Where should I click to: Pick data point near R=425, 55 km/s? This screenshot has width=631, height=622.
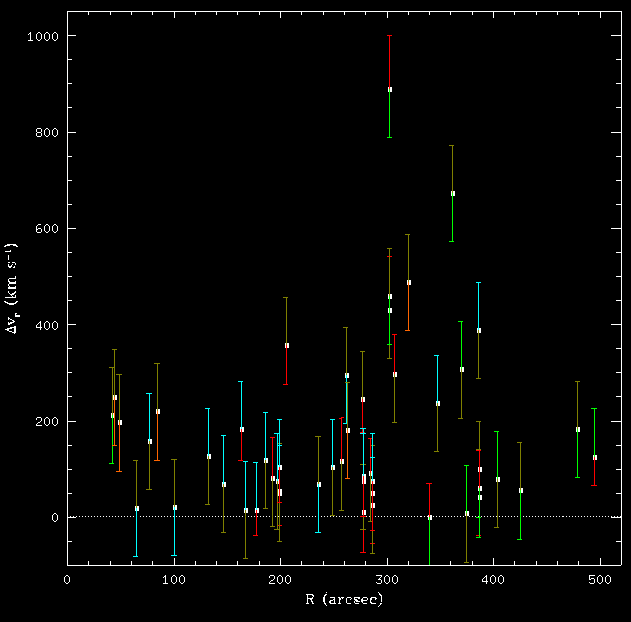(521, 490)
